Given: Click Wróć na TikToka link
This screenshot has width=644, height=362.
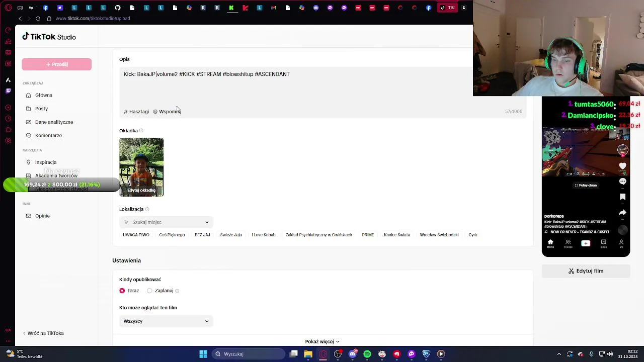Looking at the screenshot, I should (x=43, y=333).
